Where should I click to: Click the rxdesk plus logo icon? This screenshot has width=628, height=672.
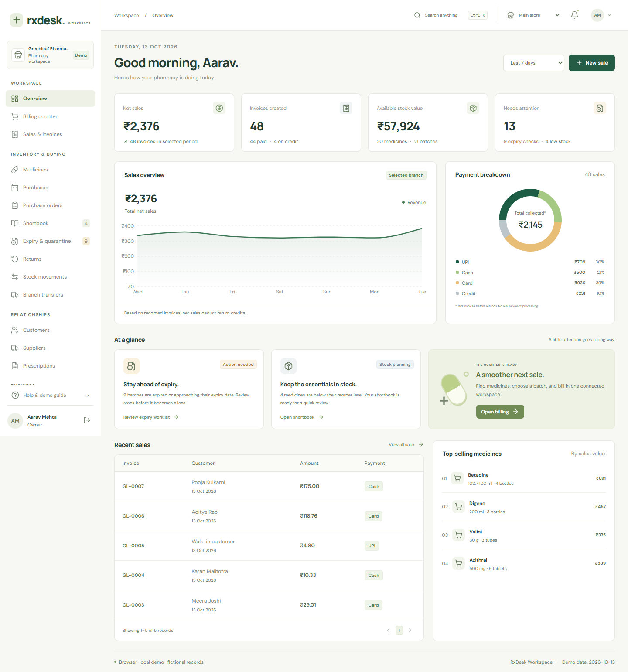click(17, 20)
